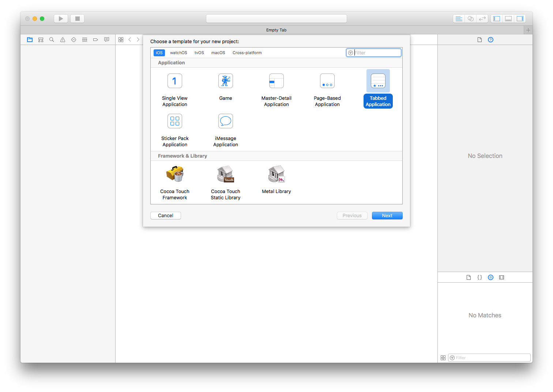
Task: Select the Single View Application template
Action: point(174,81)
